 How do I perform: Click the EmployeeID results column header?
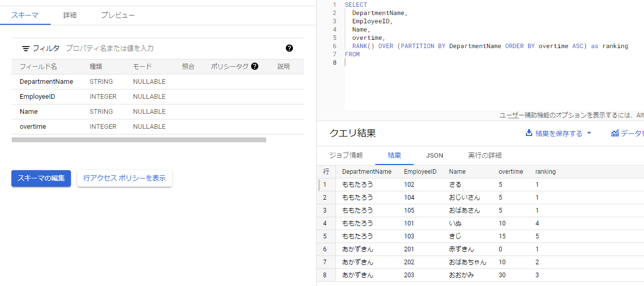click(x=420, y=172)
